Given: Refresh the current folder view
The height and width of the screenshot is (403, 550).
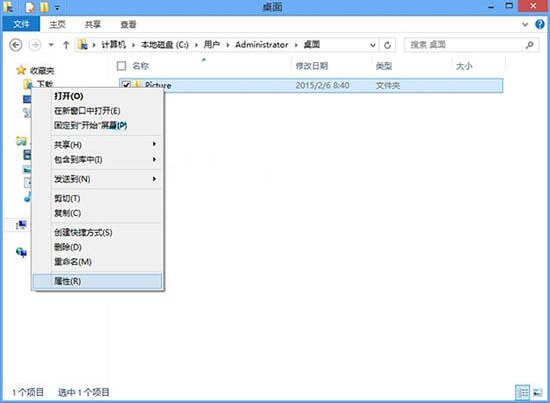Looking at the screenshot, I should [387, 45].
